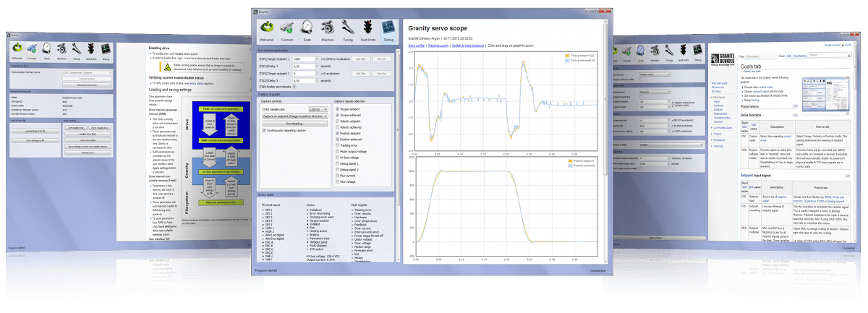Screen dimensions: 868x313
Task: Click the Save as file link
Action: [x=416, y=45]
